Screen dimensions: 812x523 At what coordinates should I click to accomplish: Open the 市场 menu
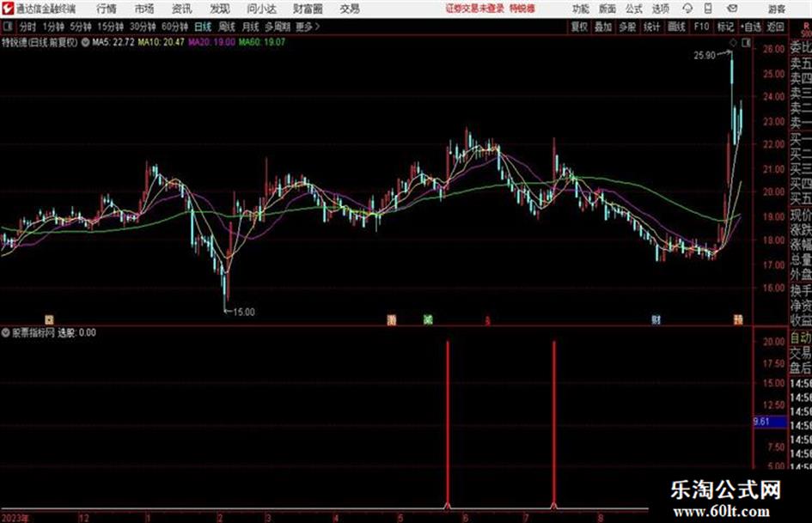[144, 9]
